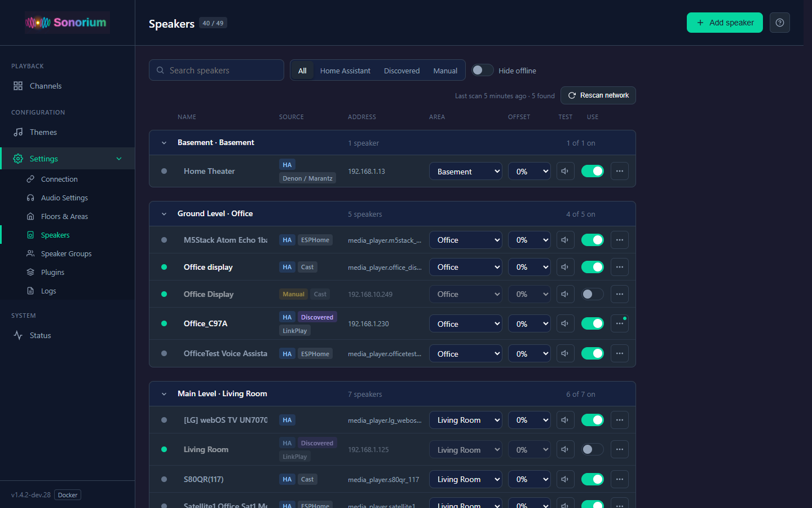
Task: Open area dropdown for S80QR(117)
Action: point(466,479)
